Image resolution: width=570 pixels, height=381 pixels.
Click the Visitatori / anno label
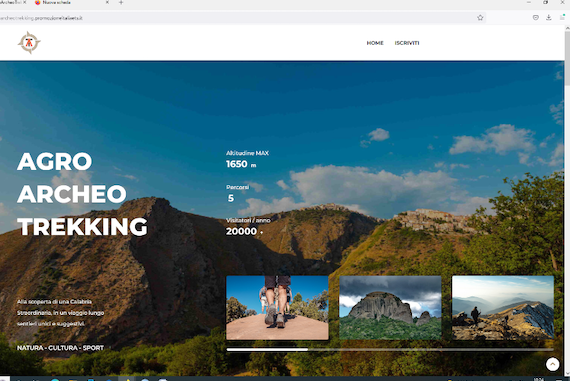pos(248,220)
